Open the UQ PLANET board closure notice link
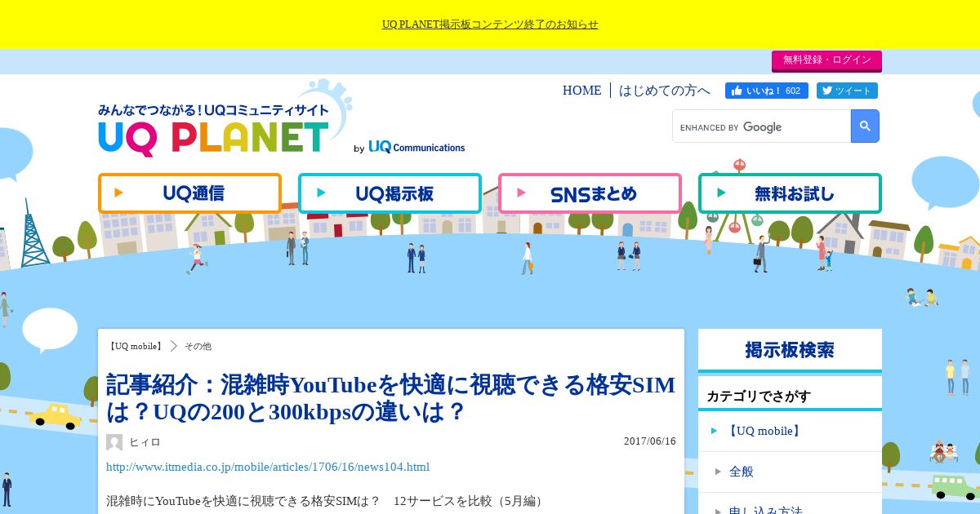980x514 pixels. pos(490,24)
